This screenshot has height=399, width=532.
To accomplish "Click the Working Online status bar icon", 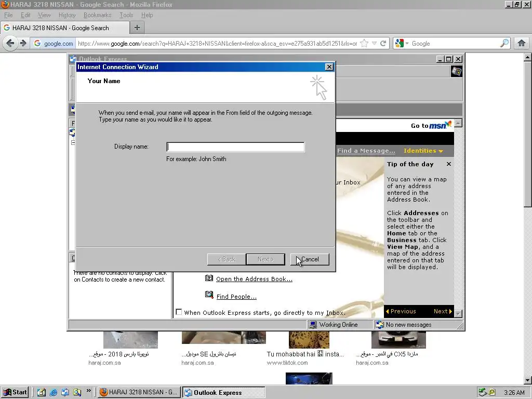I will pyautogui.click(x=313, y=325).
